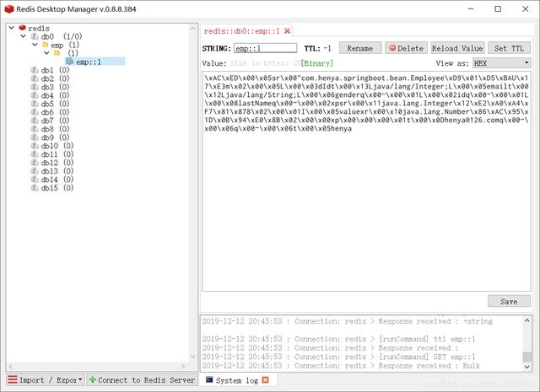Click the db9 database icon
This screenshot has width=540, height=392.
(35, 137)
